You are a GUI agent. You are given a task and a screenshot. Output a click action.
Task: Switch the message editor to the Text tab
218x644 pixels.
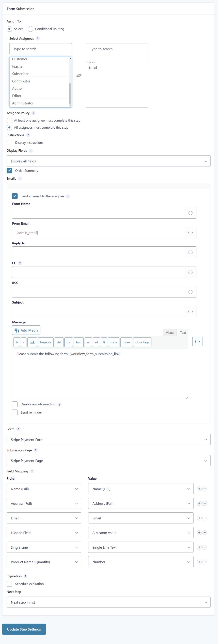[183, 333]
